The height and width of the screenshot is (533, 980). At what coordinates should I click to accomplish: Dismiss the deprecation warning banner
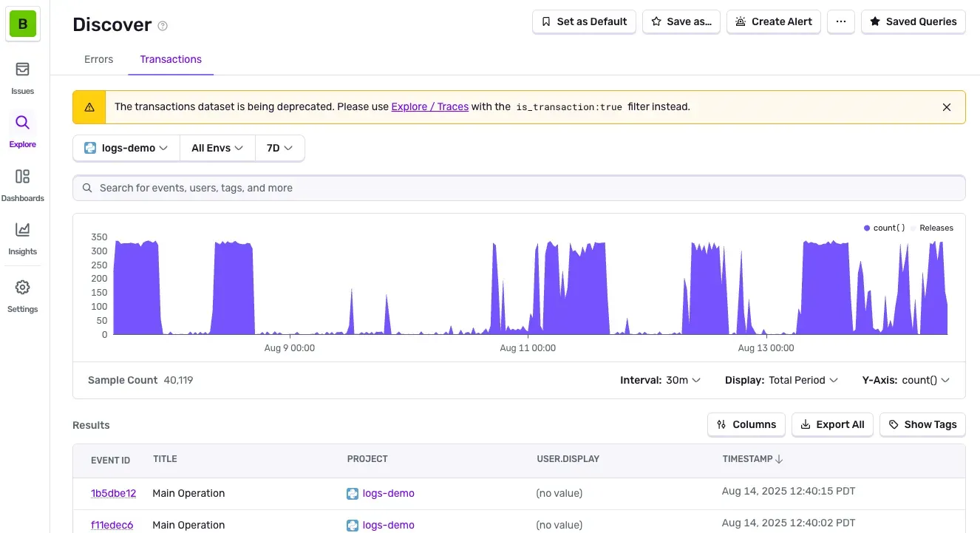947,107
